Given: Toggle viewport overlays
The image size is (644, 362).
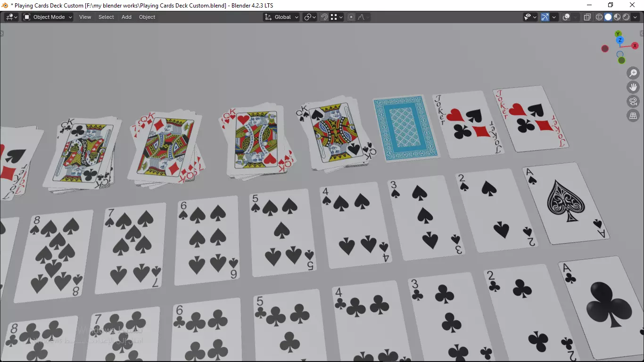Looking at the screenshot, I should 566,17.
